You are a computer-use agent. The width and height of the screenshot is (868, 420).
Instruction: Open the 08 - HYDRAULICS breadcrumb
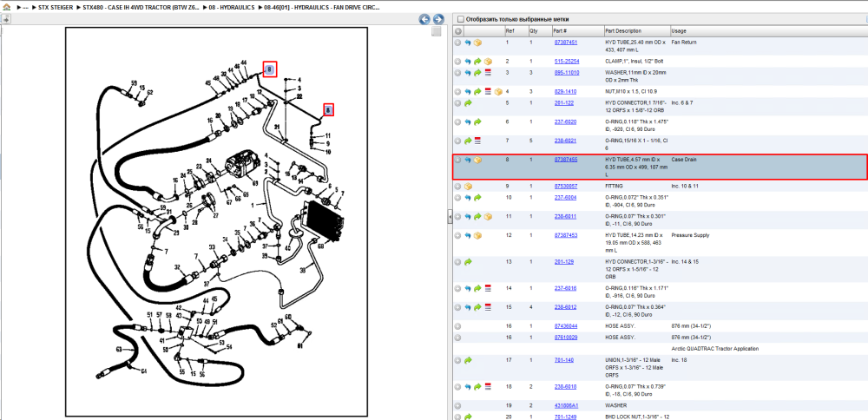point(232,8)
